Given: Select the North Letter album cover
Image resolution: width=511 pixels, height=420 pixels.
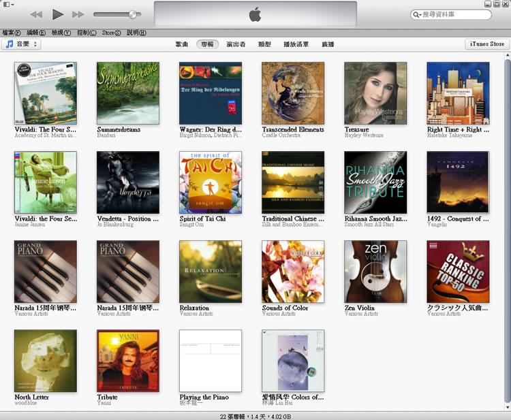Looking at the screenshot, I should pos(46,361).
